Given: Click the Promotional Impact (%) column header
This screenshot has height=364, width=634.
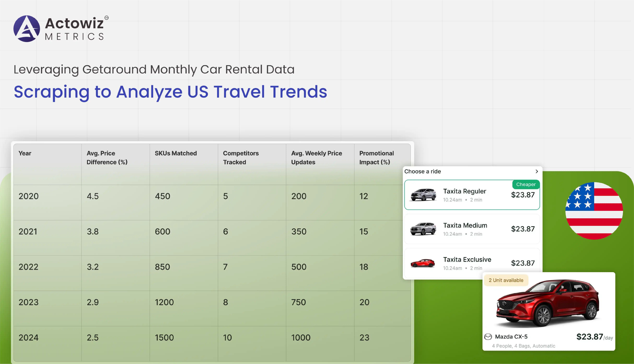Looking at the screenshot, I should (376, 157).
